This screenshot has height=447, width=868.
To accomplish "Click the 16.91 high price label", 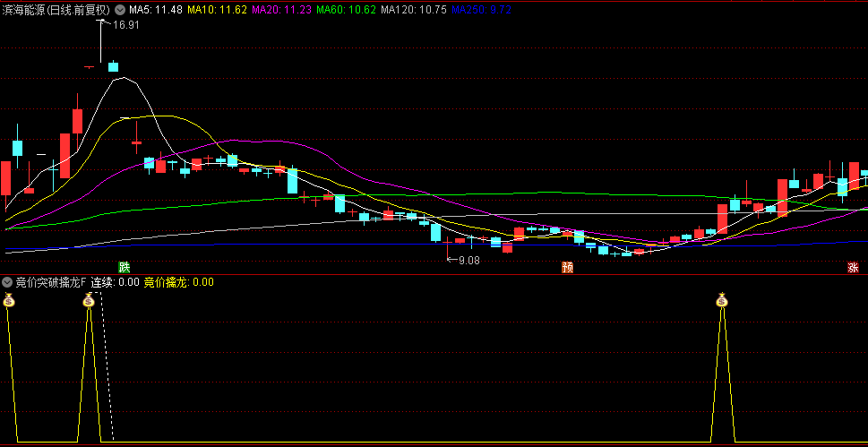I will tap(125, 25).
